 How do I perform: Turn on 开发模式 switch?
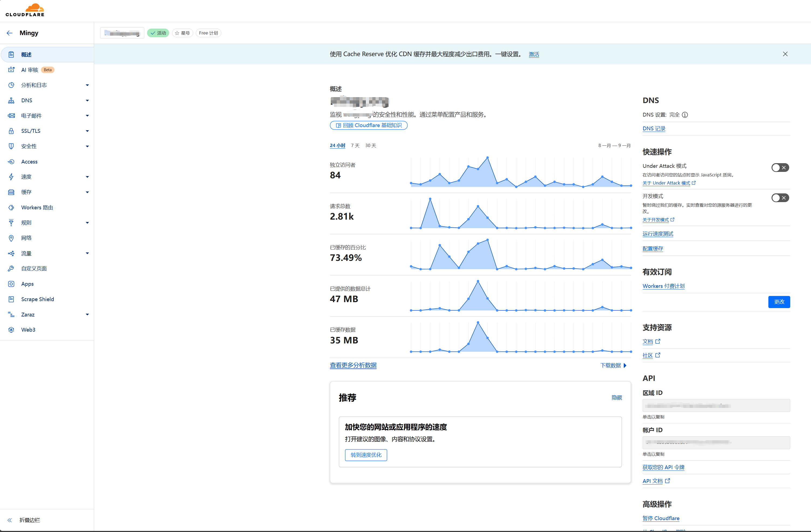(x=780, y=198)
